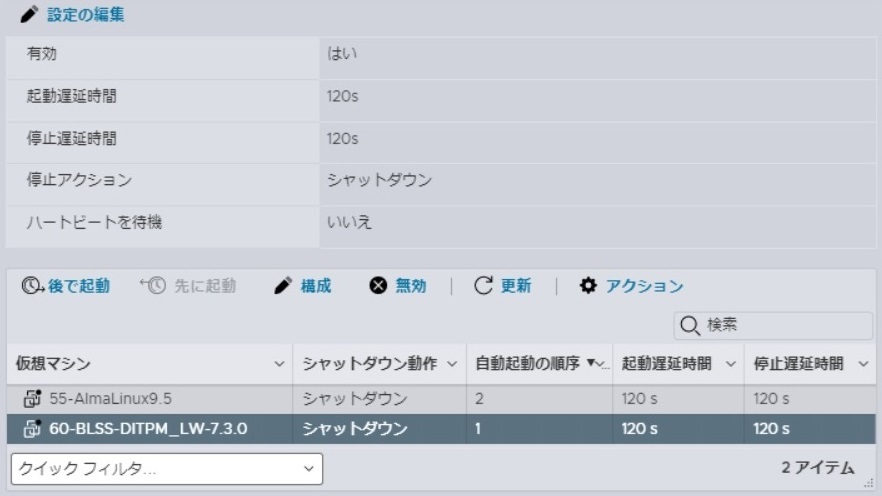
Task: Click the 無効 cross-circle icon
Action: click(x=378, y=286)
